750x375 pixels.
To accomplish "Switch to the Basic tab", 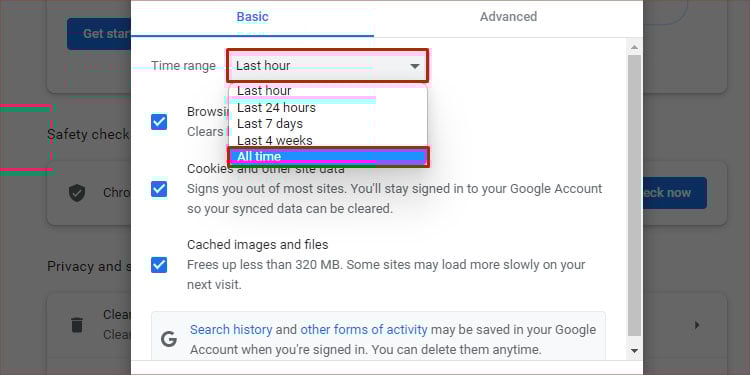I will click(x=253, y=17).
